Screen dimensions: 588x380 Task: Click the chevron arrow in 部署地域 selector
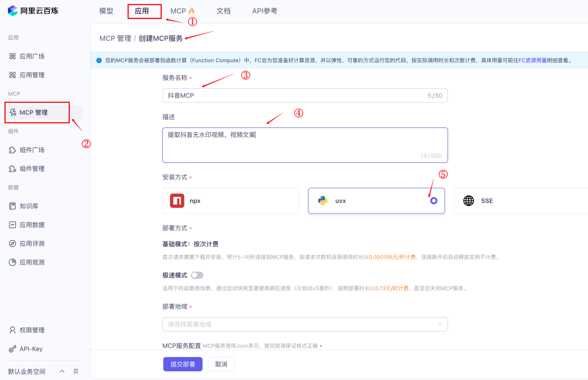(x=440, y=324)
